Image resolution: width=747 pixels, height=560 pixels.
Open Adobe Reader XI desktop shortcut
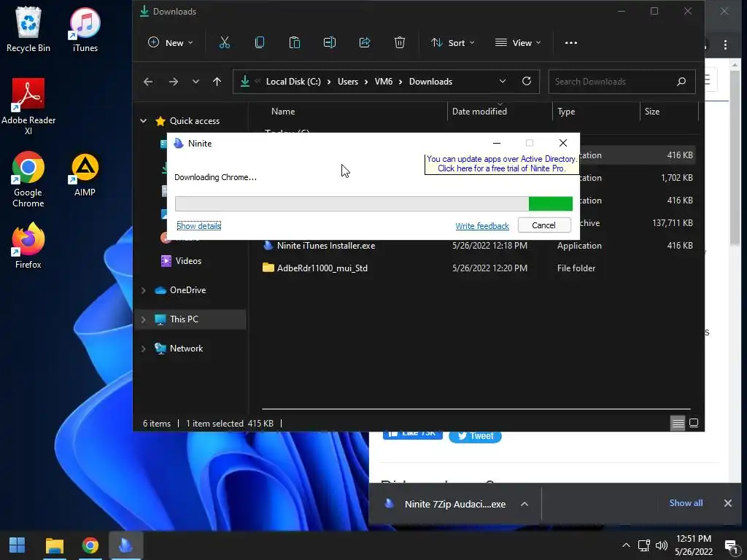coord(28,106)
